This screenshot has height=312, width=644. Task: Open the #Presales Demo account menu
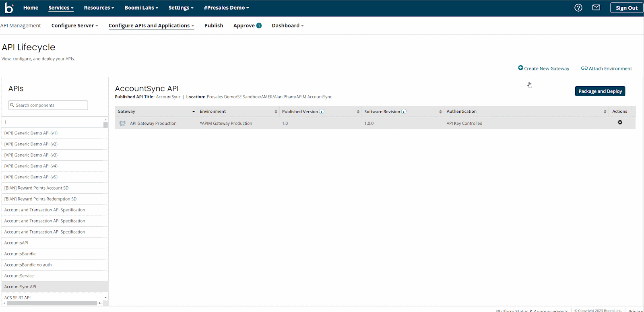coord(226,8)
